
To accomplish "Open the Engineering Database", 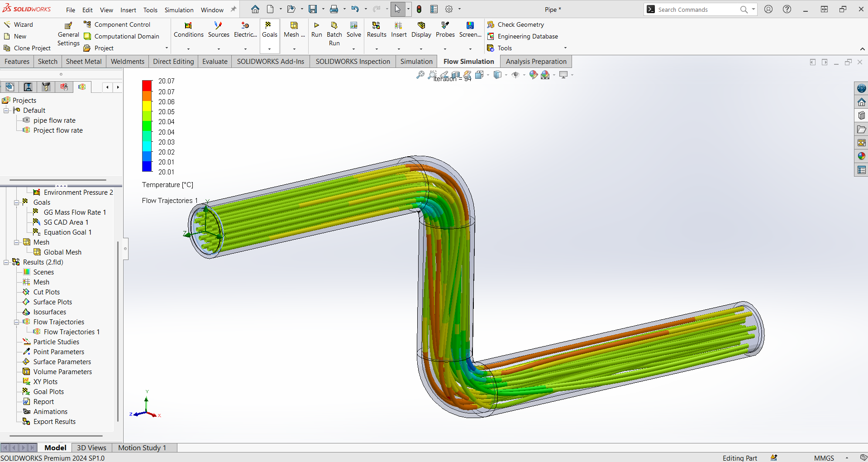I will click(522, 36).
